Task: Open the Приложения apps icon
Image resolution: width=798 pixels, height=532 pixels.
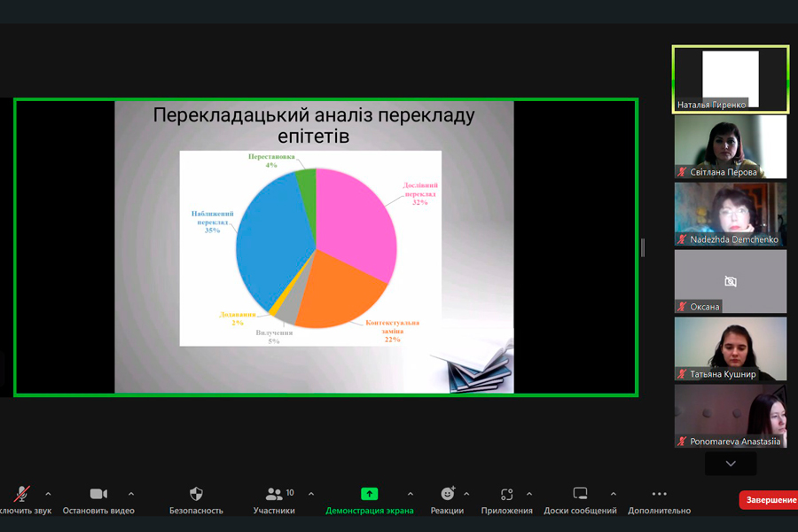Action: tap(507, 494)
